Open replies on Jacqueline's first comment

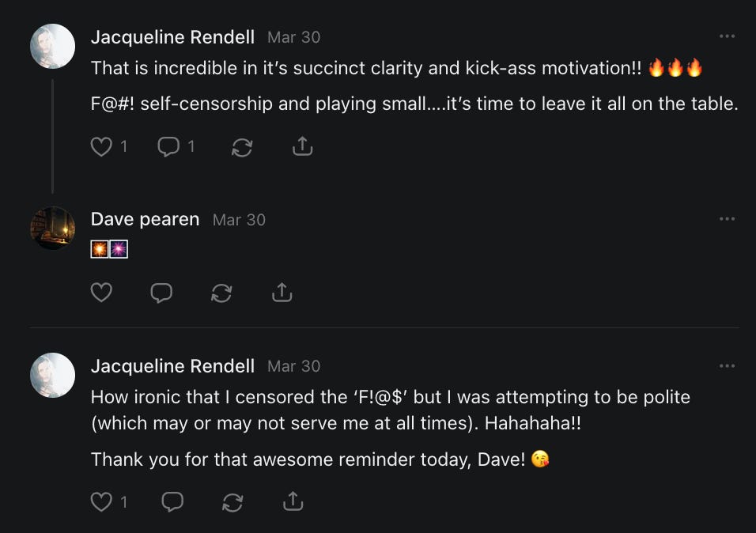(x=168, y=146)
